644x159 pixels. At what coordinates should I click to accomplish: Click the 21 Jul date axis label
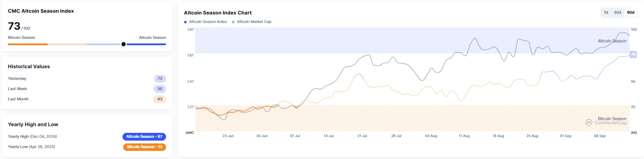coord(362,136)
